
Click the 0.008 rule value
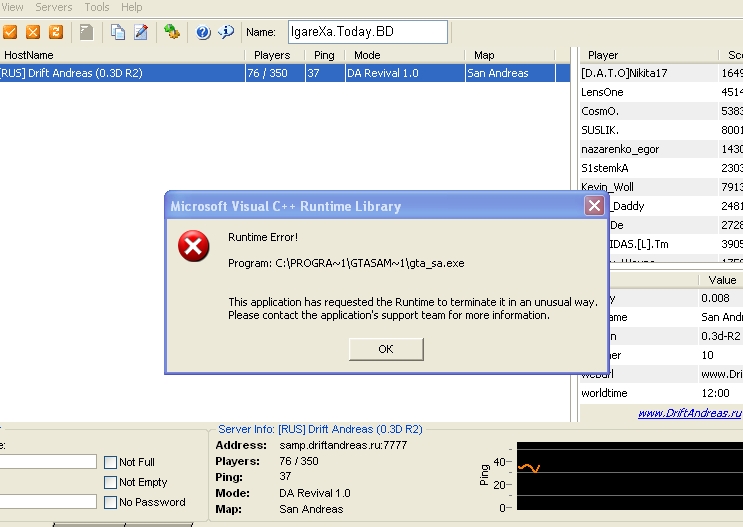click(715, 298)
